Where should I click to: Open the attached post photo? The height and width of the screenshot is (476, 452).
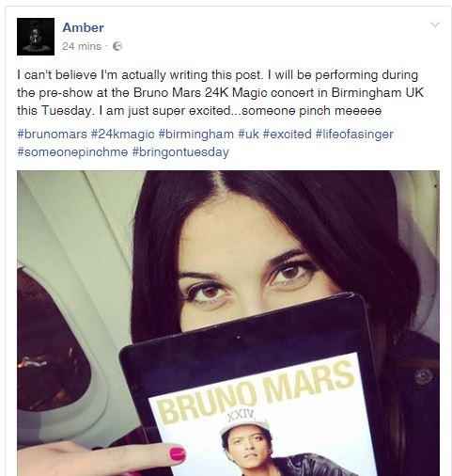click(x=228, y=323)
